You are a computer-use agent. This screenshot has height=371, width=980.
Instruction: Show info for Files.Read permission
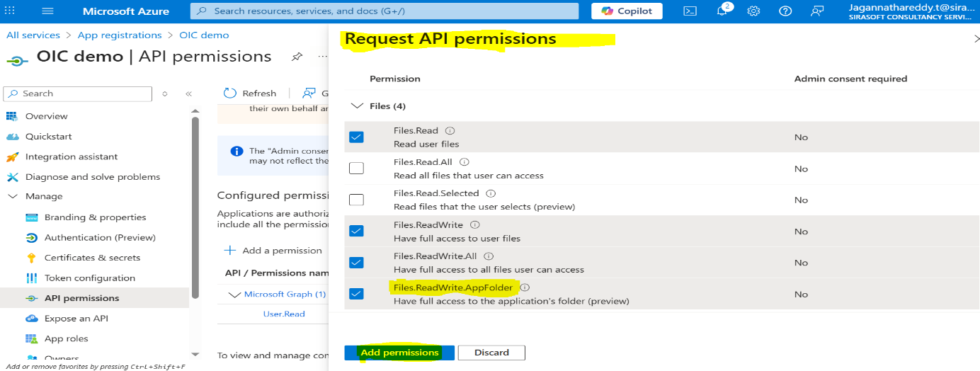point(450,130)
